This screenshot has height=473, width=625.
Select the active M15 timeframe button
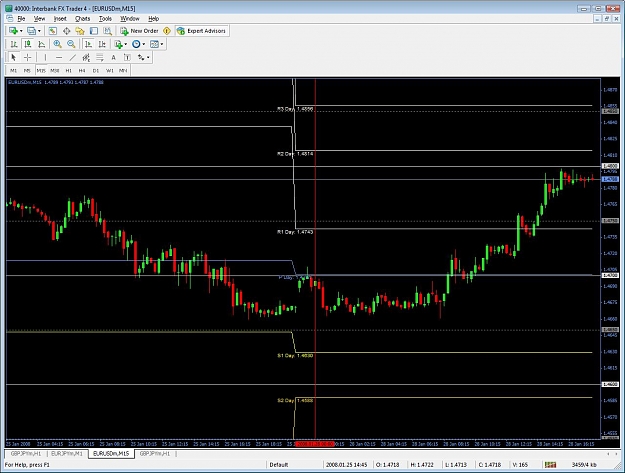click(41, 71)
